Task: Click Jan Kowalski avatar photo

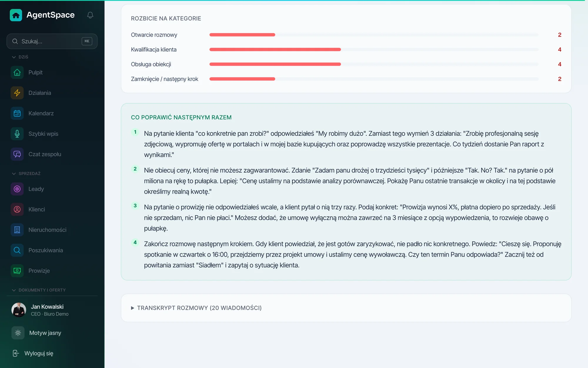Action: tap(19, 310)
